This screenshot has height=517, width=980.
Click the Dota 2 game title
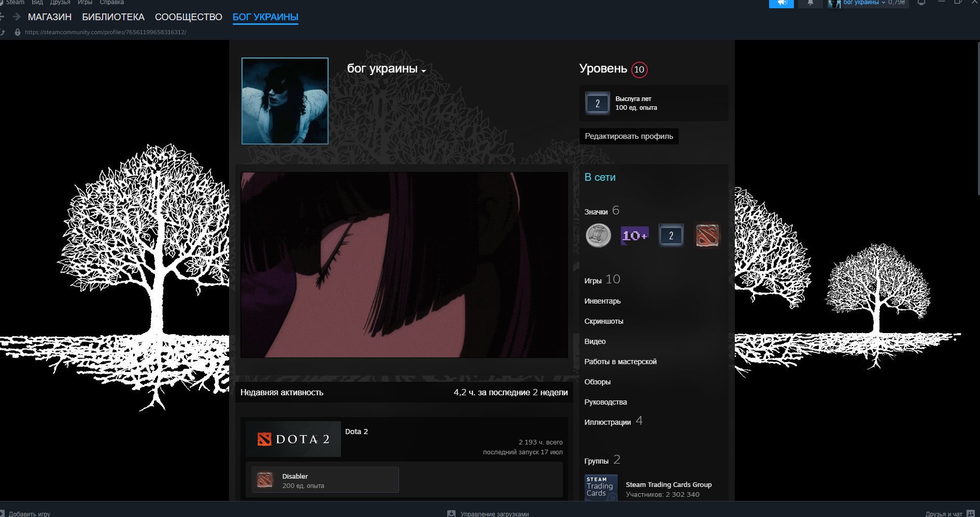point(357,432)
